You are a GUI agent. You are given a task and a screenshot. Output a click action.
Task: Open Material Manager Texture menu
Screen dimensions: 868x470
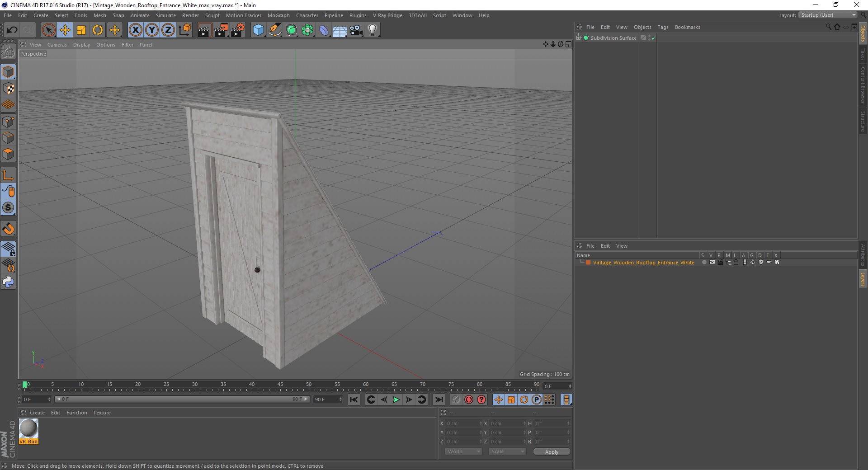(x=102, y=413)
